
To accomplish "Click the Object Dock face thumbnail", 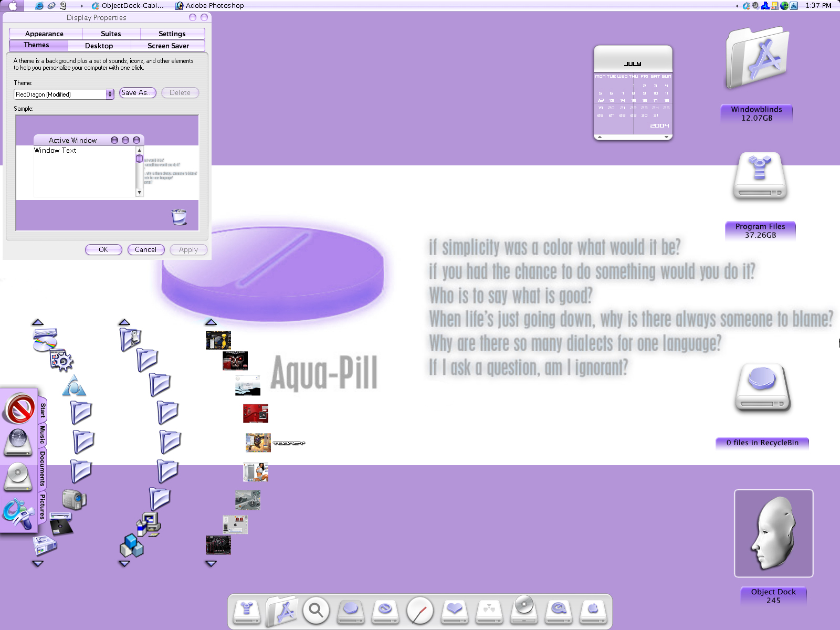I will pyautogui.click(x=774, y=533).
